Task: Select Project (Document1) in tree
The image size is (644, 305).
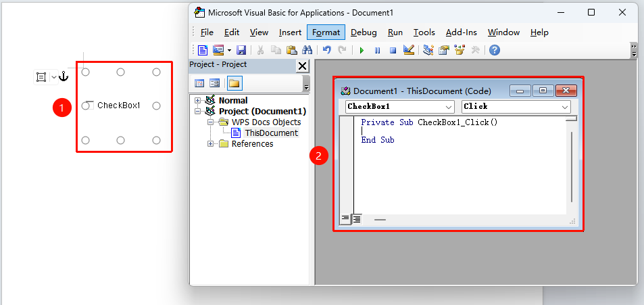Action: tap(262, 112)
